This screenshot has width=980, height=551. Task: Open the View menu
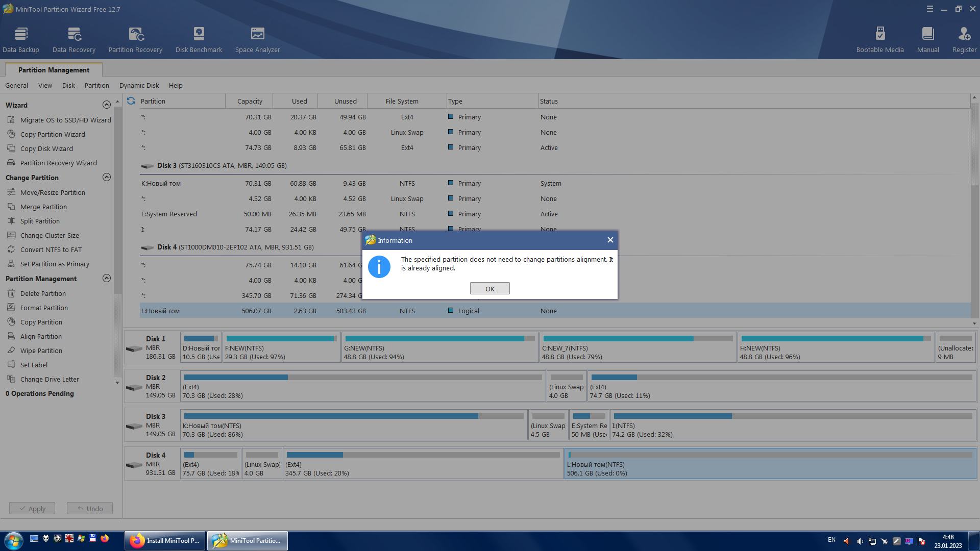[45, 85]
